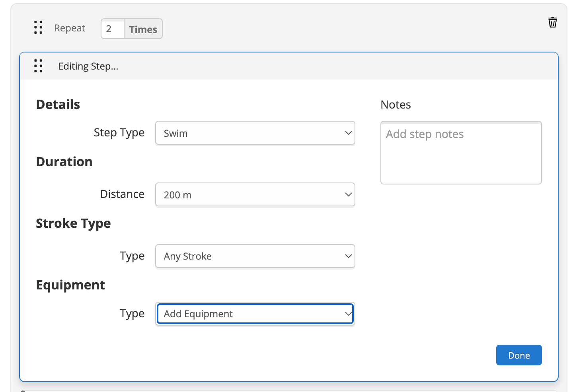
Task: Open the Add Equipment dropdown
Action: pos(255,314)
